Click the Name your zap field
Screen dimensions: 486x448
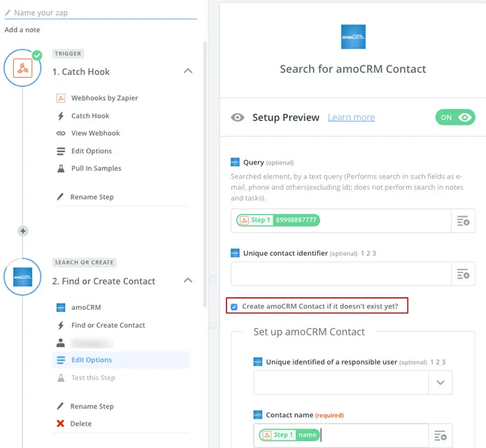[101, 13]
